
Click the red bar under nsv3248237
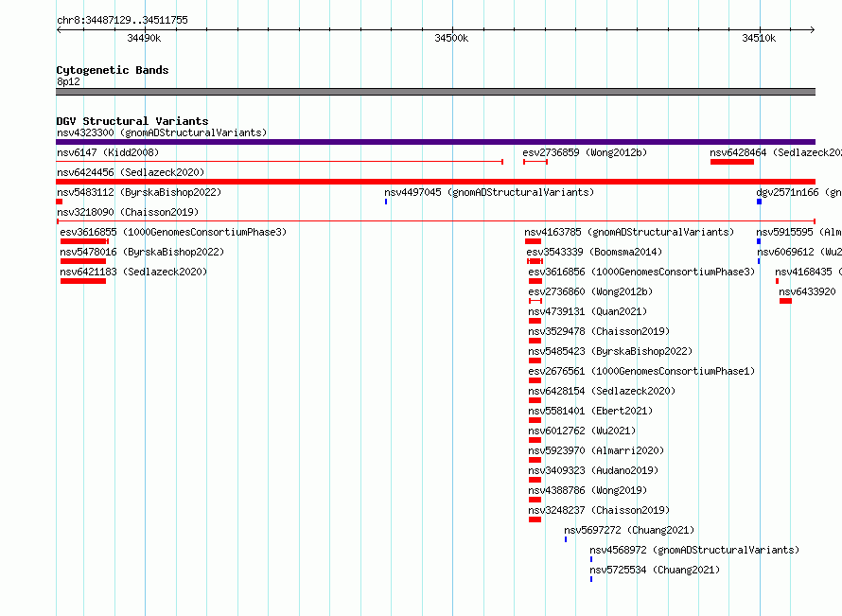[x=535, y=519]
